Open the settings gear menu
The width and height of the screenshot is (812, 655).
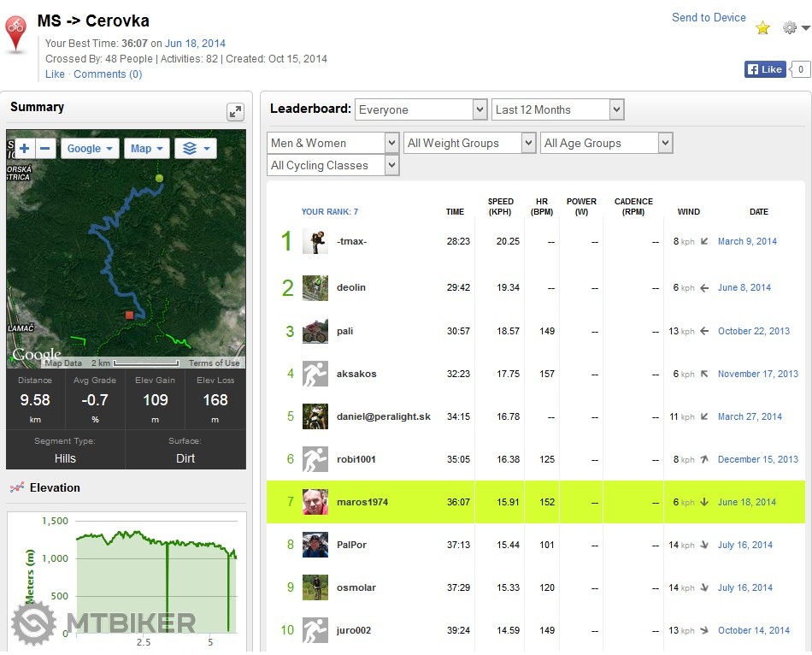794,28
